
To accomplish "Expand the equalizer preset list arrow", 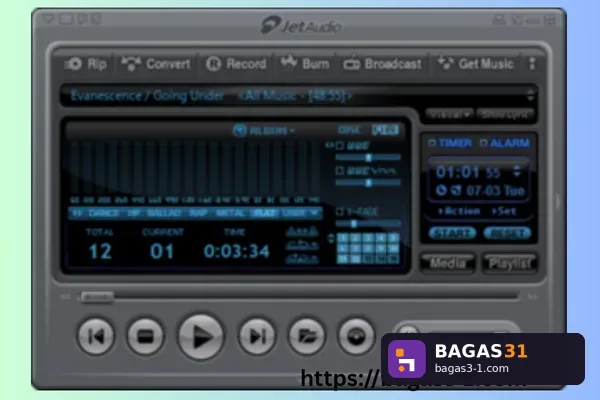I will (x=315, y=213).
